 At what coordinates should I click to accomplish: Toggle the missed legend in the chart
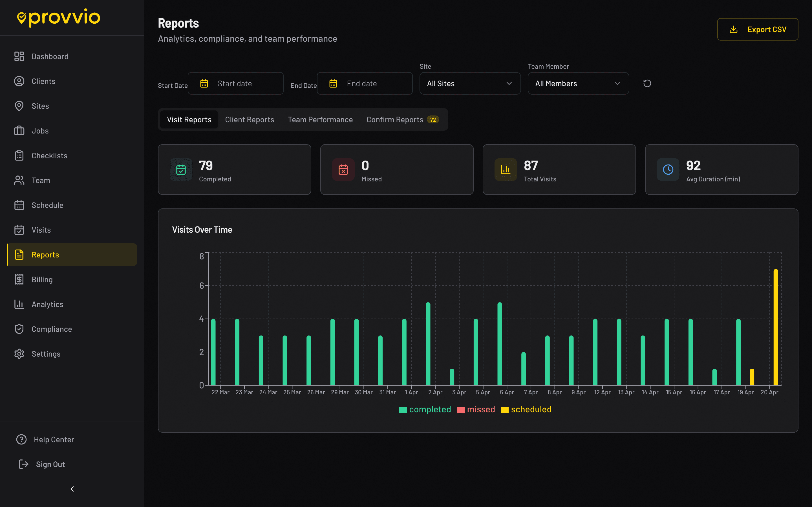(475, 410)
